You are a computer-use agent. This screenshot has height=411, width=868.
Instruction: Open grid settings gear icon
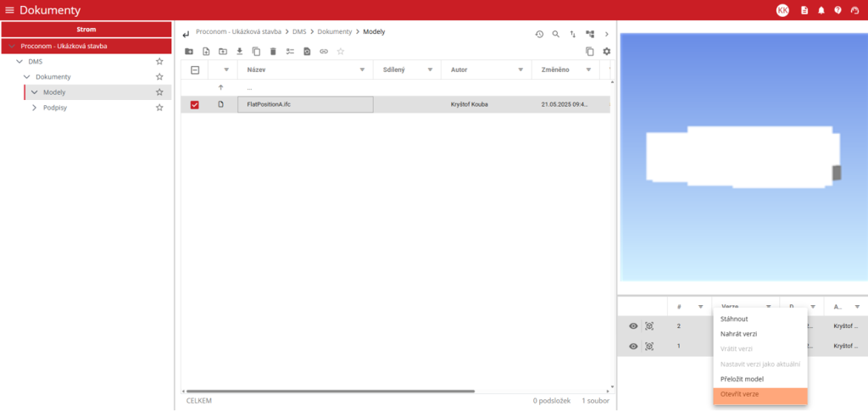[607, 52]
